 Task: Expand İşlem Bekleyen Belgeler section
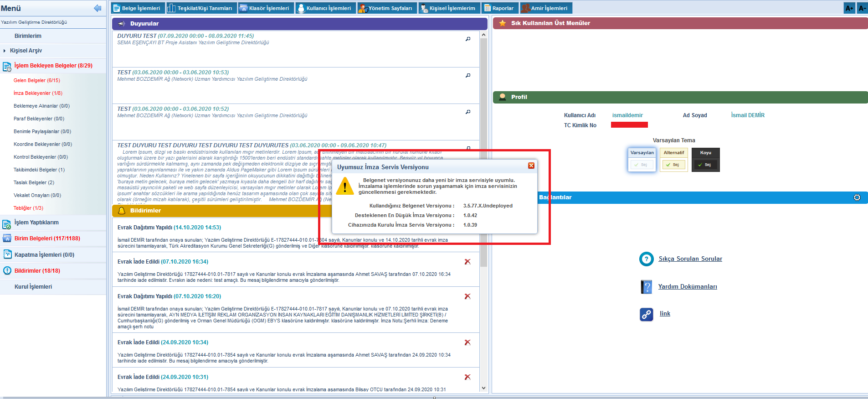coord(53,66)
